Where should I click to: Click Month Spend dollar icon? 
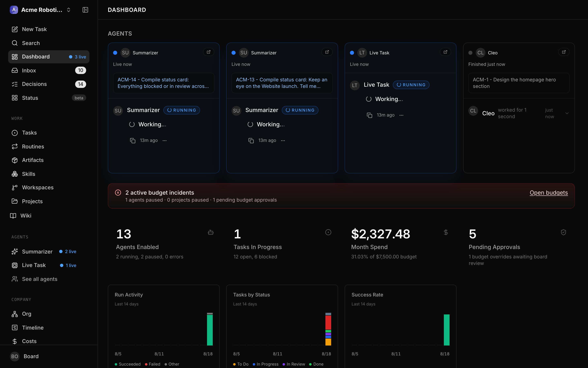[x=446, y=232]
